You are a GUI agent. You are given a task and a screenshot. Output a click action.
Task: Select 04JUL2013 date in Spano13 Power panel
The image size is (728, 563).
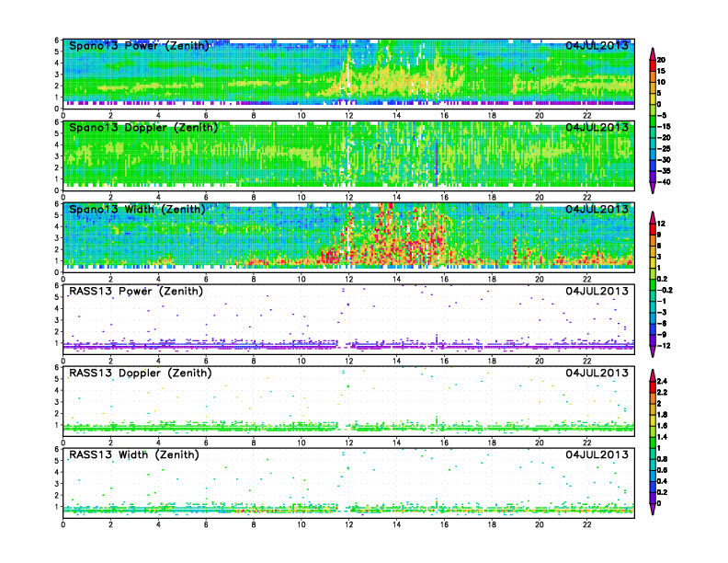click(x=597, y=45)
